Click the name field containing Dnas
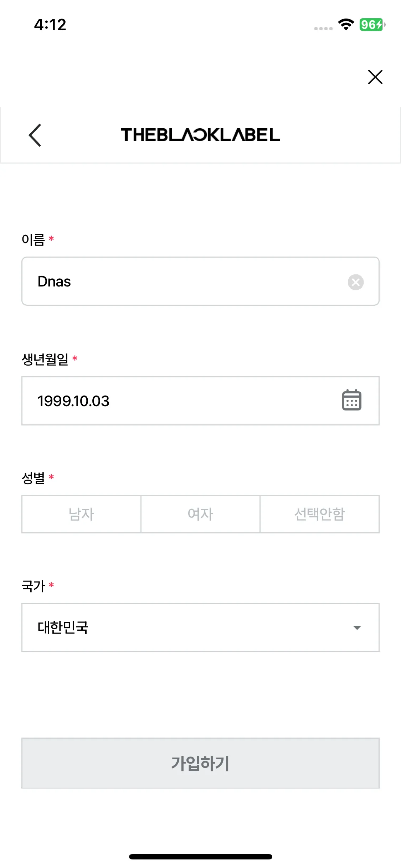 [x=178, y=281]
